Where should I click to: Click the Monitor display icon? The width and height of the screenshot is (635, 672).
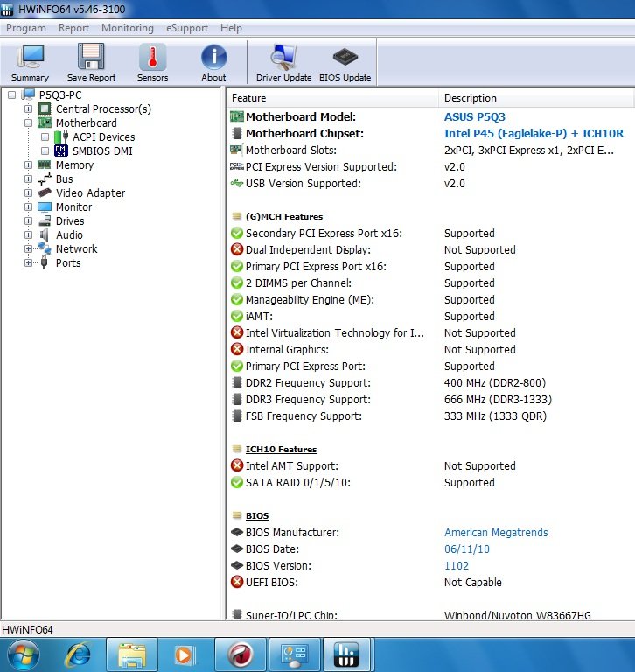pos(45,206)
